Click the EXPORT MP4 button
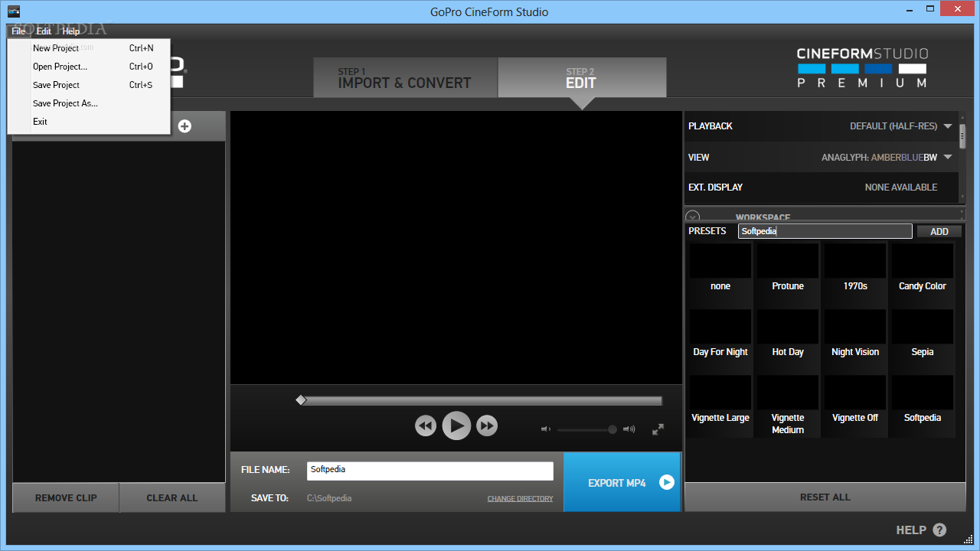This screenshot has height=551, width=980. point(622,482)
